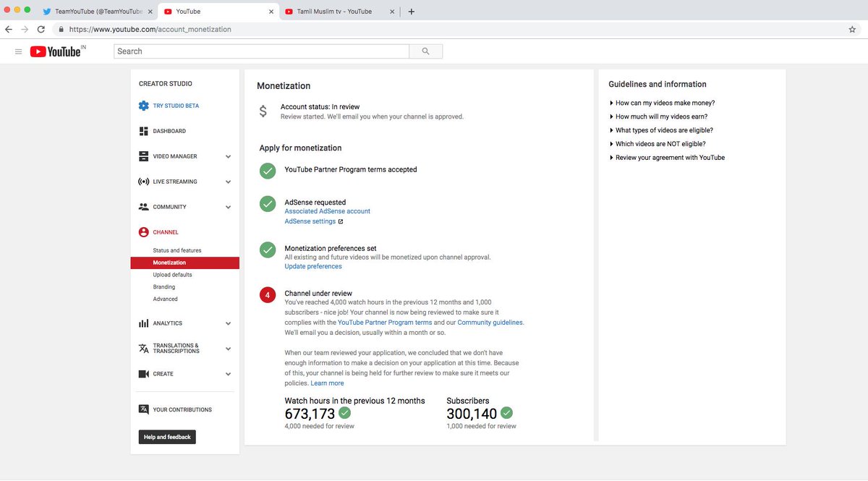Click green check beside Partner Program terms
The height and width of the screenshot is (481, 868).
pos(268,171)
